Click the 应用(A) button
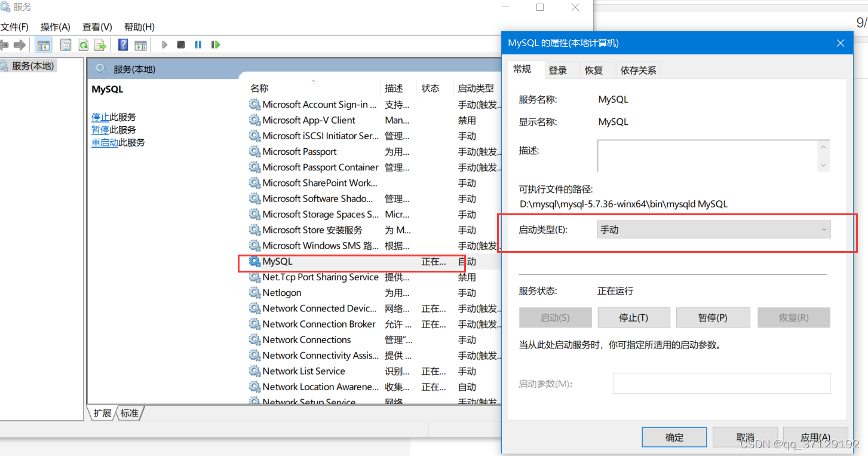868x456 pixels. pos(815,437)
